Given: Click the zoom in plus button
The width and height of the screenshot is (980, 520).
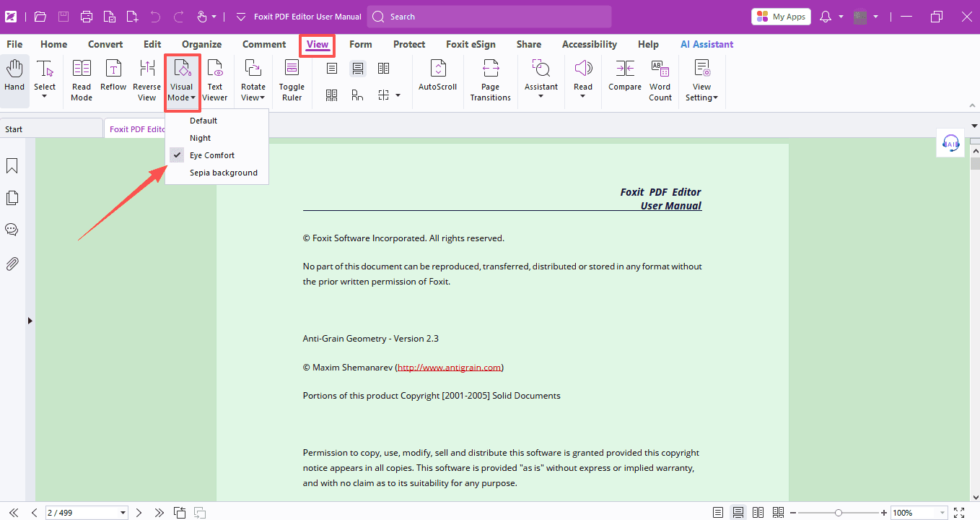Looking at the screenshot, I should [884, 513].
